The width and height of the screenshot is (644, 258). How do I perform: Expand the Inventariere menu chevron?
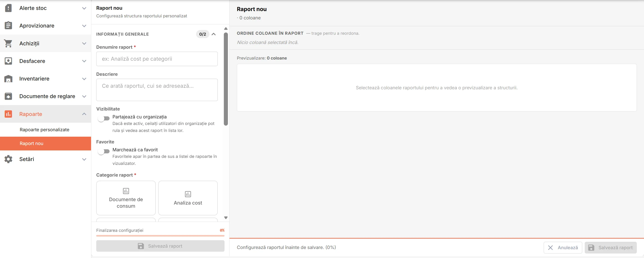(84, 79)
